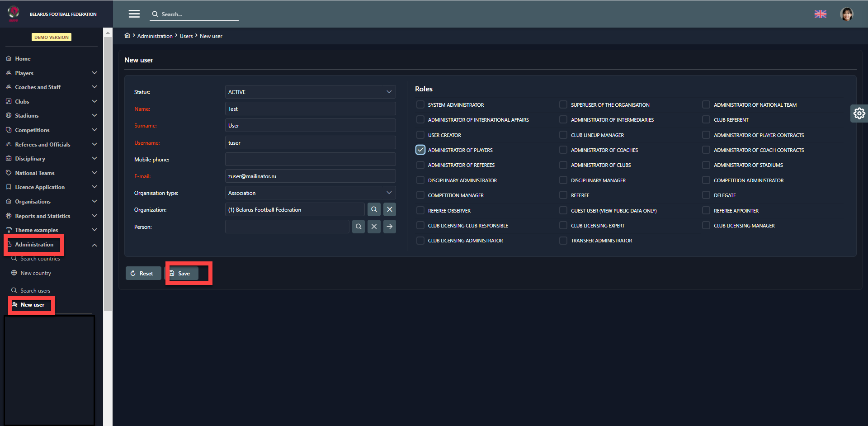
Task: Click the home breadcrumb icon
Action: (x=127, y=36)
